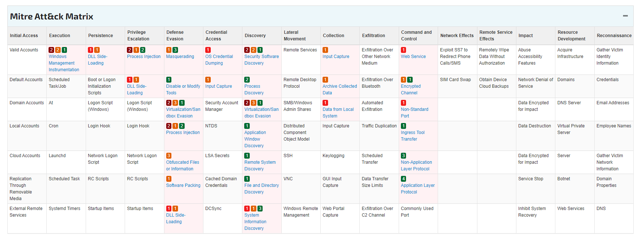Open Data from Local System link
Viewport: 644px width, 246px height.
coord(338,113)
